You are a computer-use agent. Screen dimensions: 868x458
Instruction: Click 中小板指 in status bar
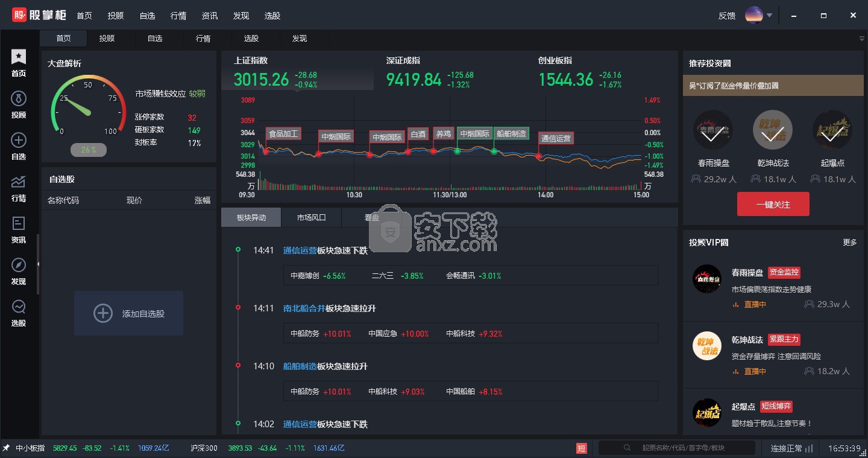(30, 448)
